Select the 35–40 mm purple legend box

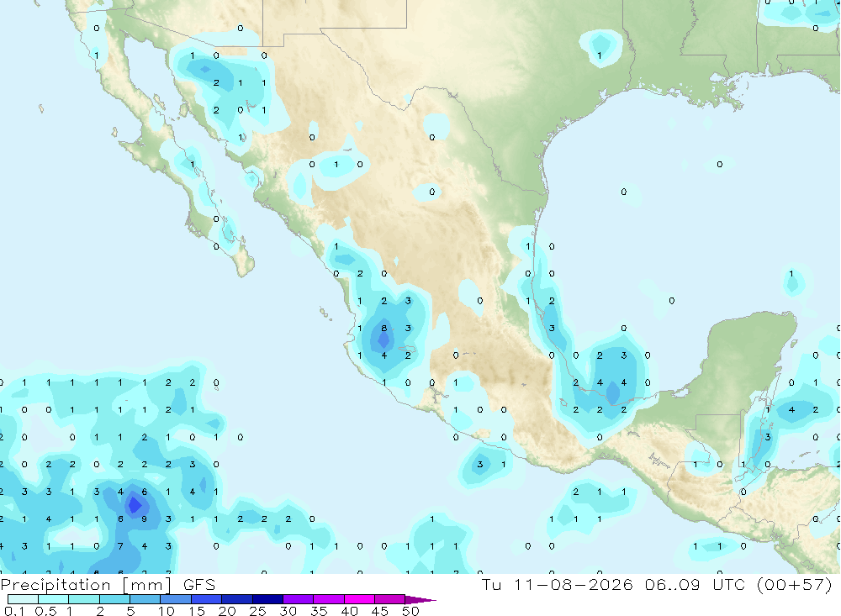click(x=329, y=599)
